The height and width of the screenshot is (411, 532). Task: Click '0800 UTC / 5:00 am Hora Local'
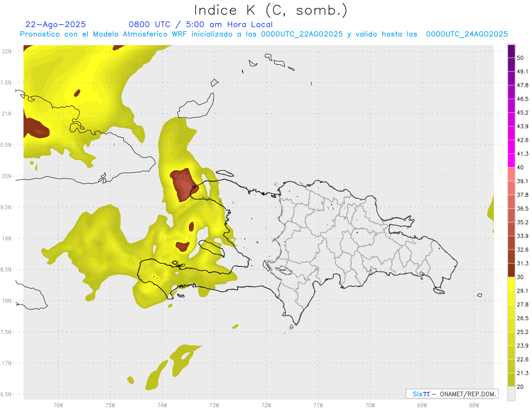(x=200, y=24)
